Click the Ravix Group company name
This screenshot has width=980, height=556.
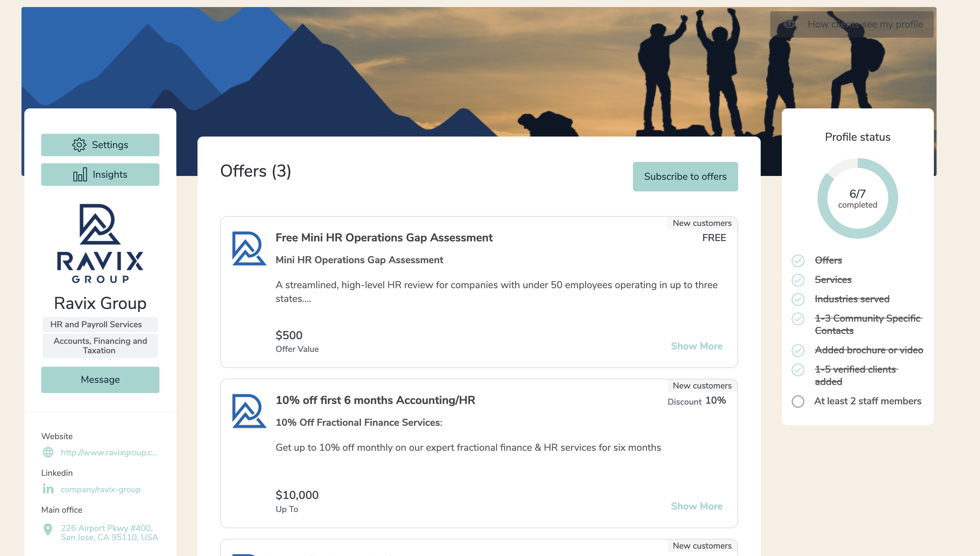click(x=100, y=303)
